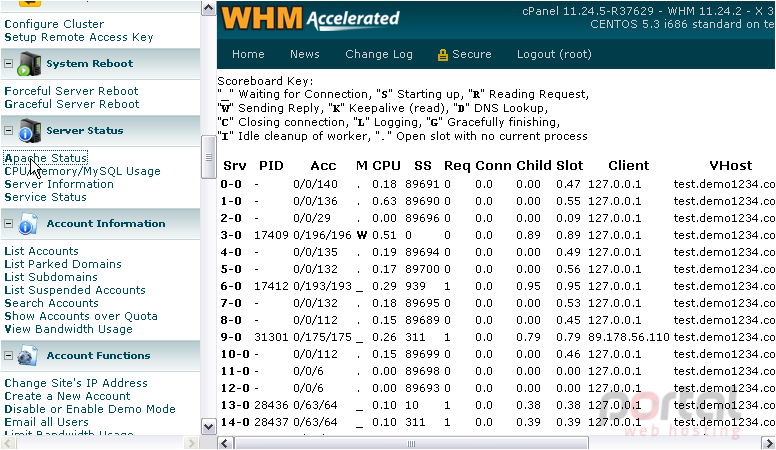Go to the News menu item

click(304, 54)
